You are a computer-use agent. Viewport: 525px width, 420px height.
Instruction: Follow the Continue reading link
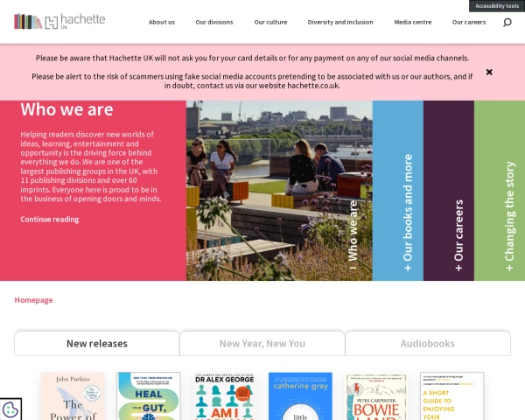coord(50,220)
